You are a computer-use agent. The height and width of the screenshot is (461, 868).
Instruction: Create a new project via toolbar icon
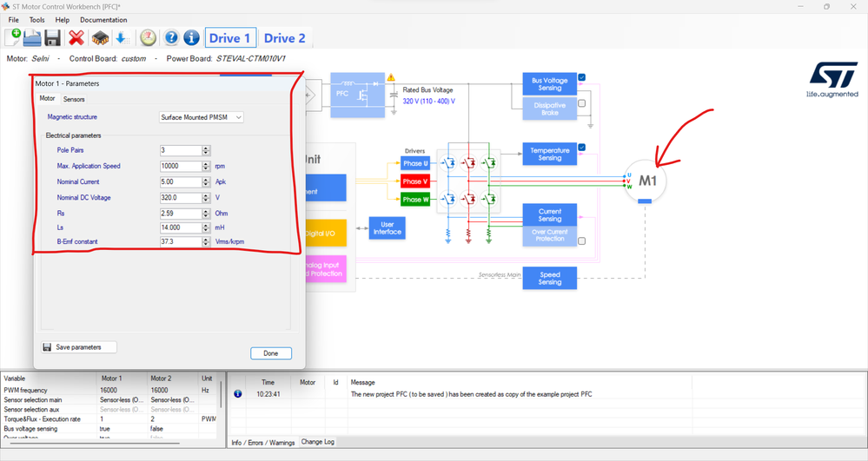pyautogui.click(x=13, y=37)
